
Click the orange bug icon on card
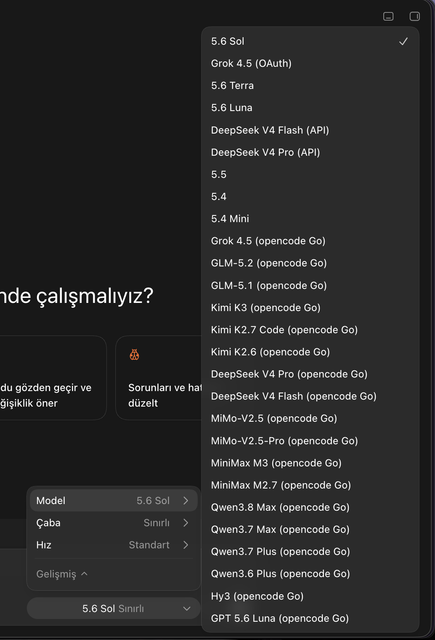tap(134, 355)
